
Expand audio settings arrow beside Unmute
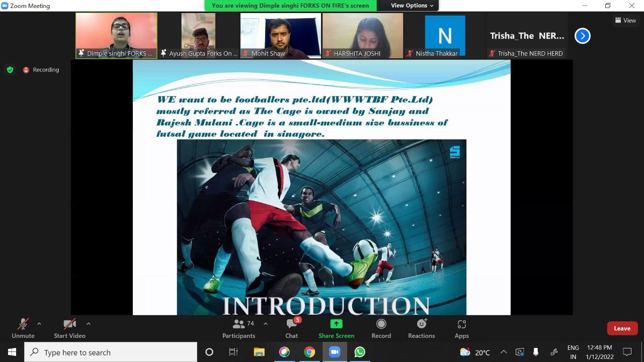tap(39, 324)
